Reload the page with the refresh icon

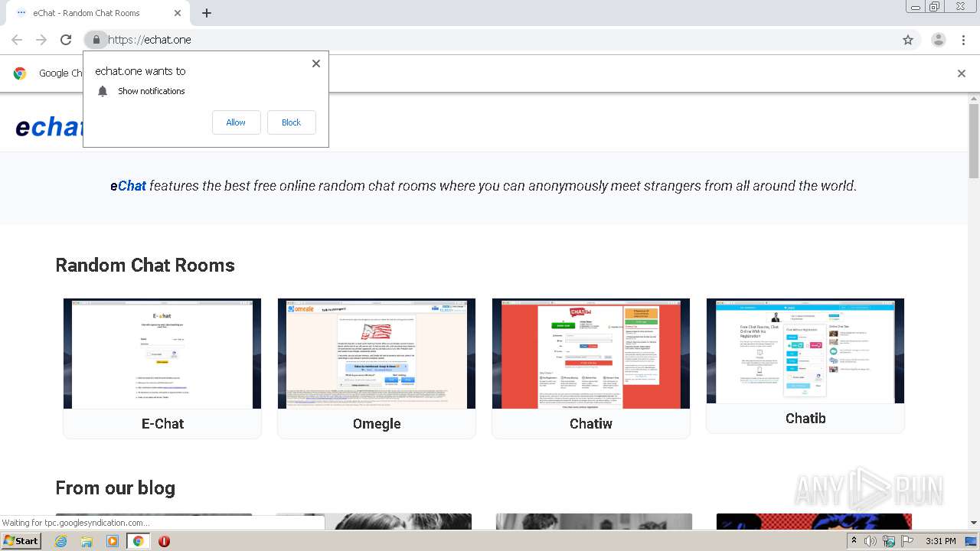coord(66,40)
